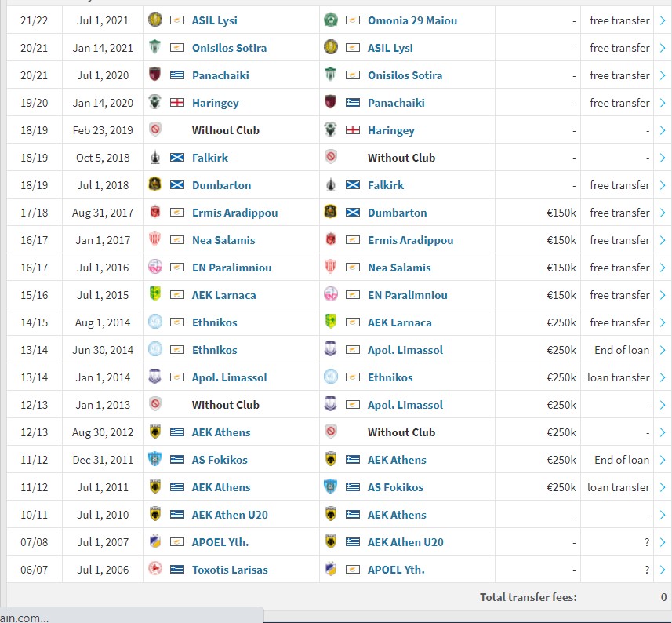
Task: Open details arrow for Jul 1, 2015 transfer
Action: point(663,294)
